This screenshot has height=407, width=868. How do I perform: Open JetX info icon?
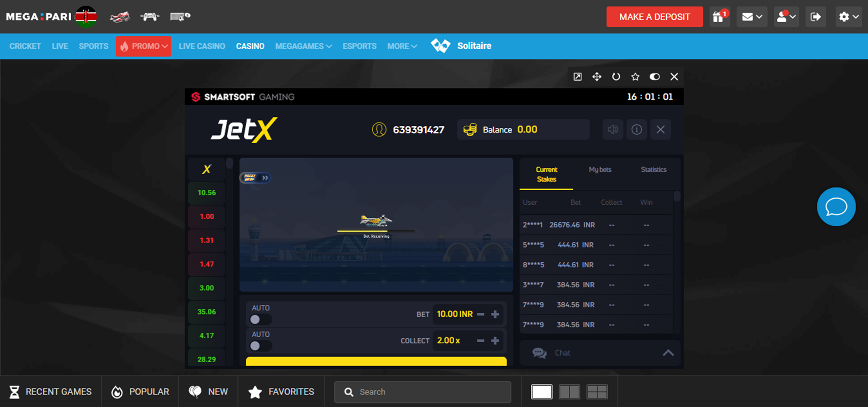637,129
